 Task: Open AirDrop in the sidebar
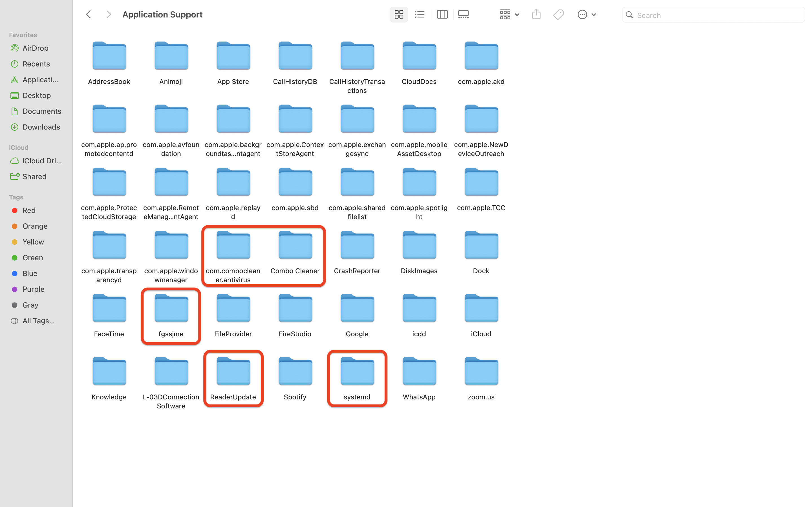pos(35,48)
